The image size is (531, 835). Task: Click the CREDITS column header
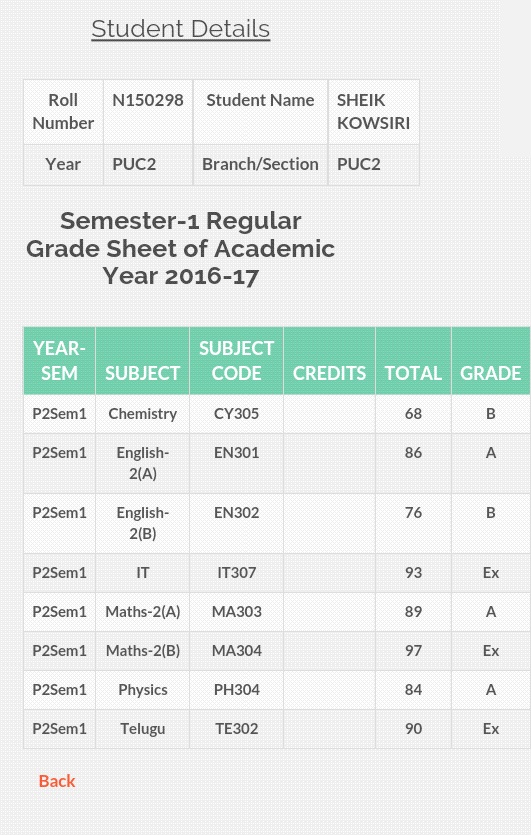point(329,361)
